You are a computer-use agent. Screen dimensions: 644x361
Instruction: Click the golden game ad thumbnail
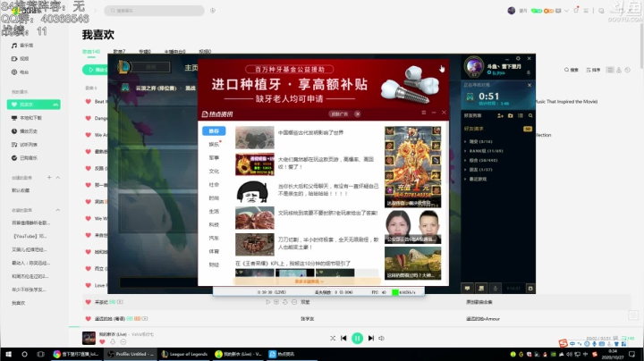coord(412,167)
